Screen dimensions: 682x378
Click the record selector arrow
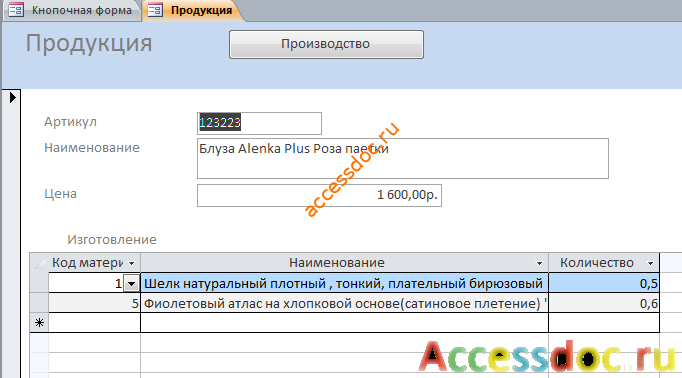12,97
